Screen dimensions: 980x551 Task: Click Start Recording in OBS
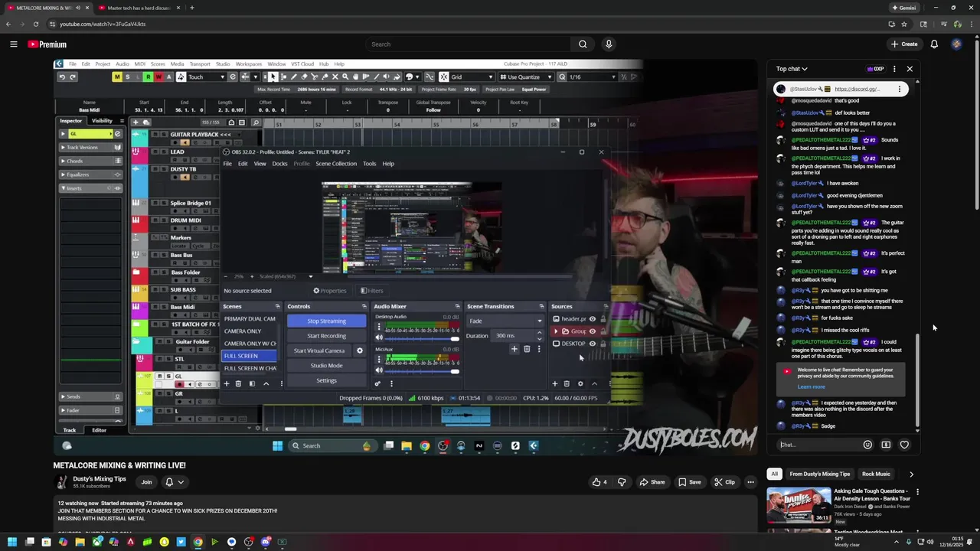tap(326, 336)
